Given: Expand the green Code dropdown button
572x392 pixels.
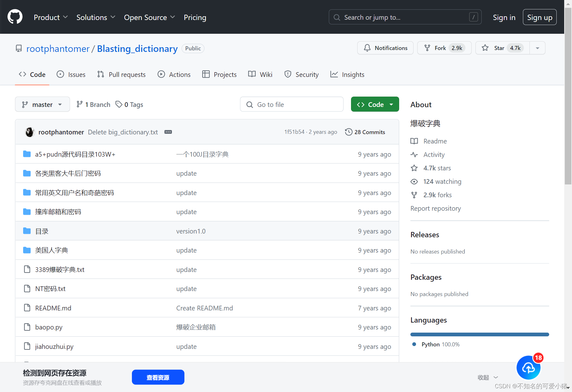Looking at the screenshot, I should pos(375,104).
